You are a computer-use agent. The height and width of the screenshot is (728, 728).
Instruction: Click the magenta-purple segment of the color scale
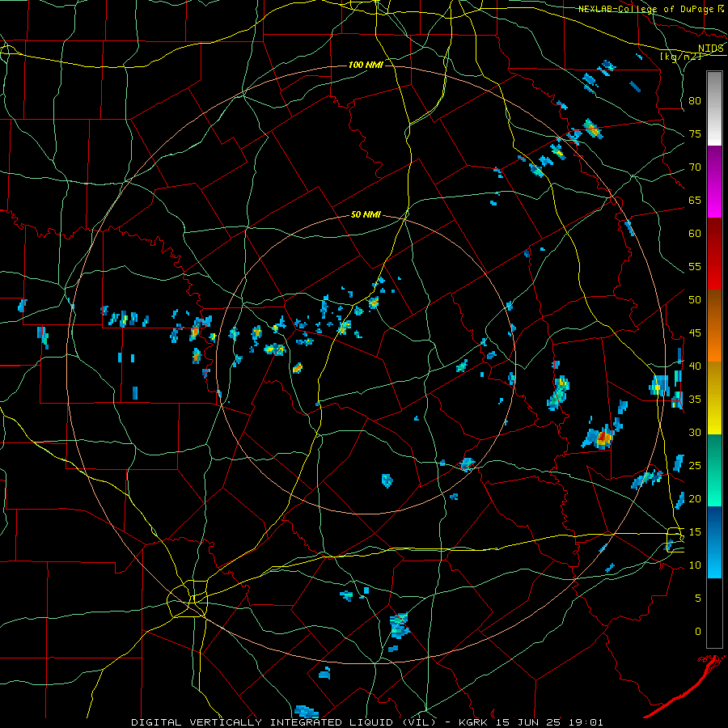pyautogui.click(x=714, y=181)
